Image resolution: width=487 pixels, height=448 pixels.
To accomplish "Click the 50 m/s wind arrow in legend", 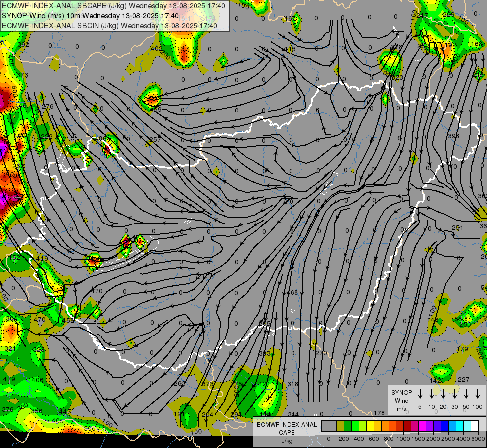I will coord(466,394).
